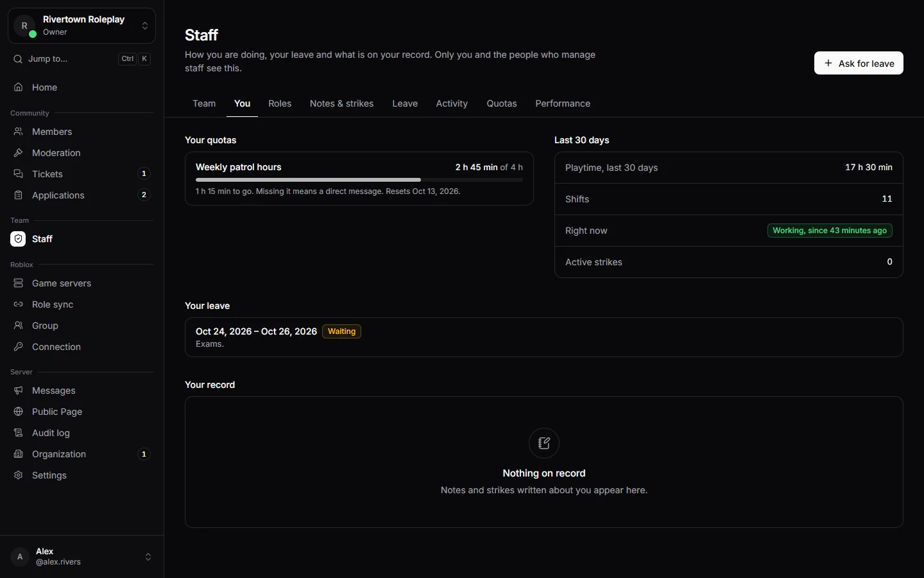Screen dimensions: 924x578
Task: Click the Home house icon in sidebar
Action: click(x=19, y=87)
